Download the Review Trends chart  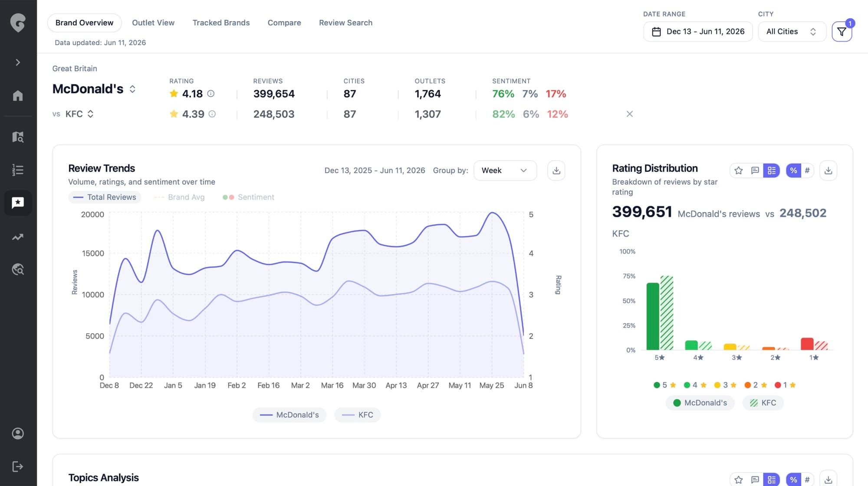click(x=556, y=171)
